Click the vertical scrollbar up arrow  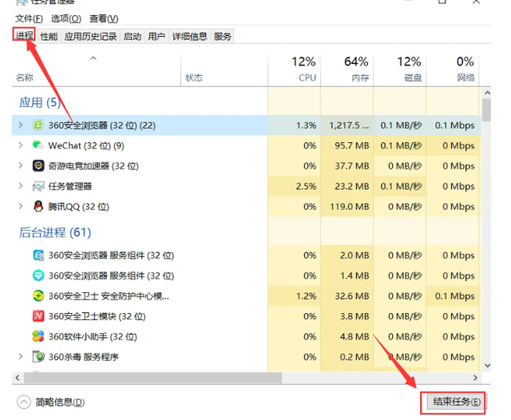487,93
